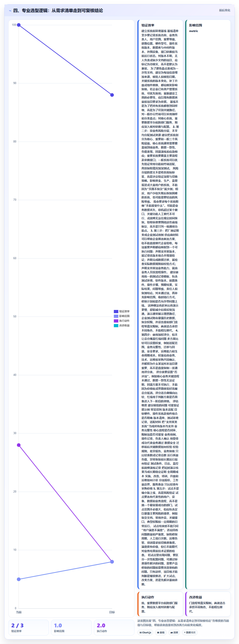
Task: Click the 目标 x-axis label
Action: 112,612
